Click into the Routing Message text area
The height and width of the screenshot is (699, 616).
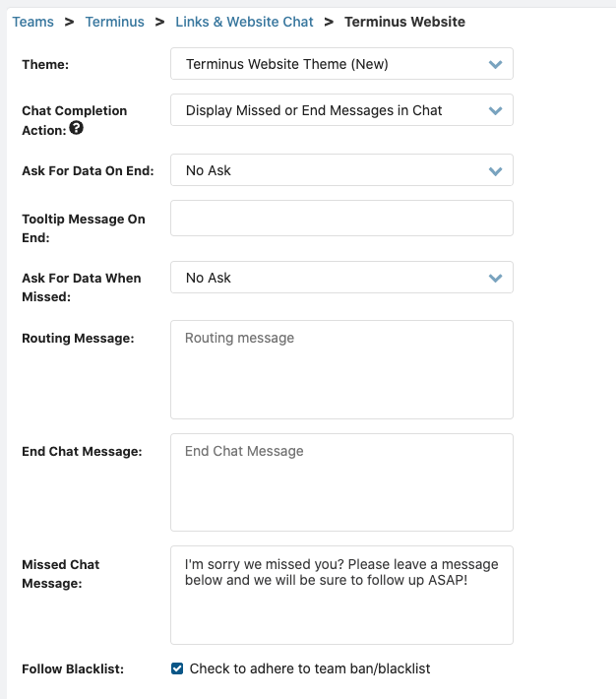coord(341,369)
